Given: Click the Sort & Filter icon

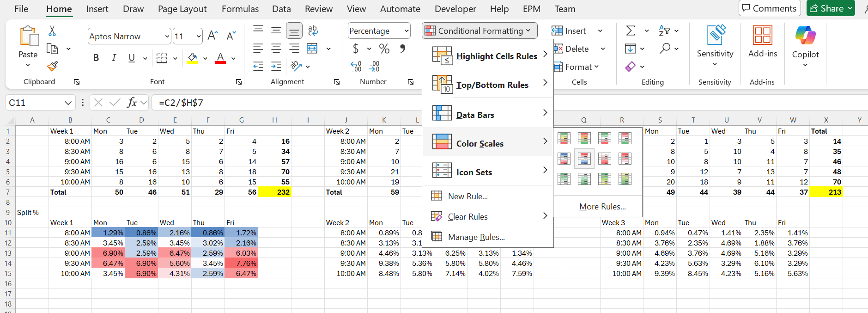Looking at the screenshot, I should pyautogui.click(x=664, y=31).
